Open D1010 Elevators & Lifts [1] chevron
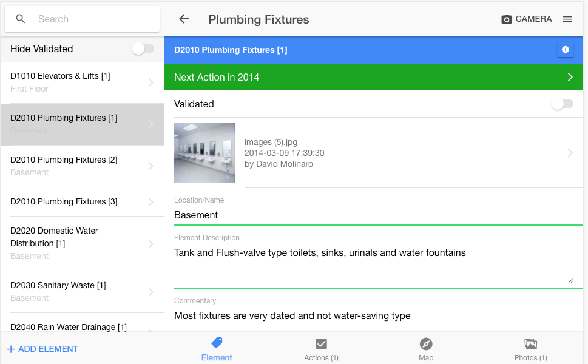Viewport: 588px width, 364px height. (150, 83)
